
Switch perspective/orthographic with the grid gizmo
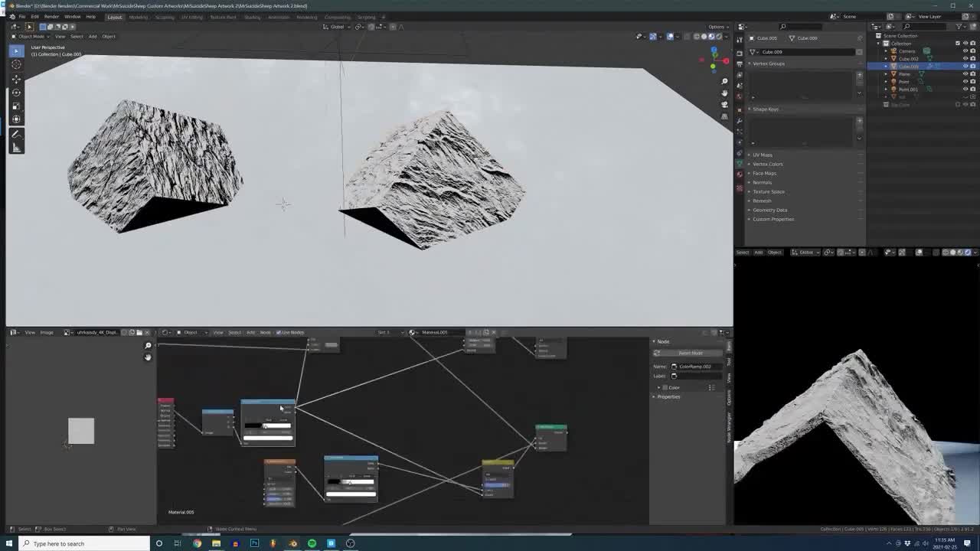click(724, 116)
